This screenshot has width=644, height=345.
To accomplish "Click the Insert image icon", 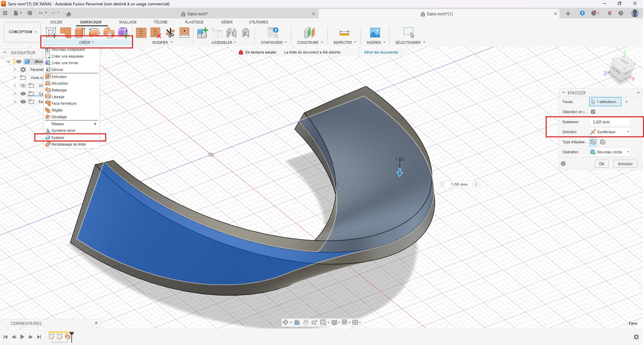I will (x=375, y=33).
